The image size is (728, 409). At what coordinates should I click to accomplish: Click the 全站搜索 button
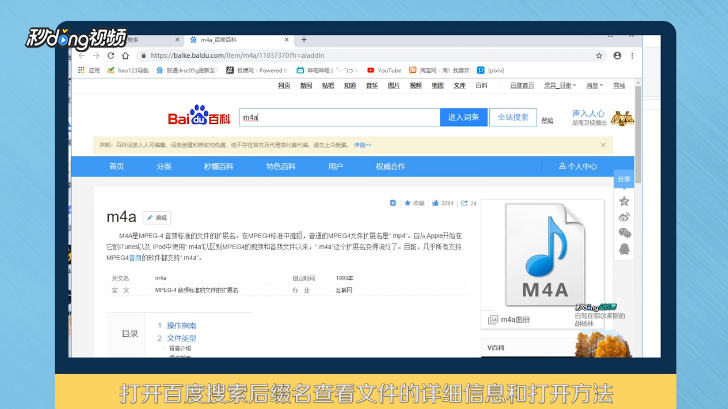tap(513, 117)
